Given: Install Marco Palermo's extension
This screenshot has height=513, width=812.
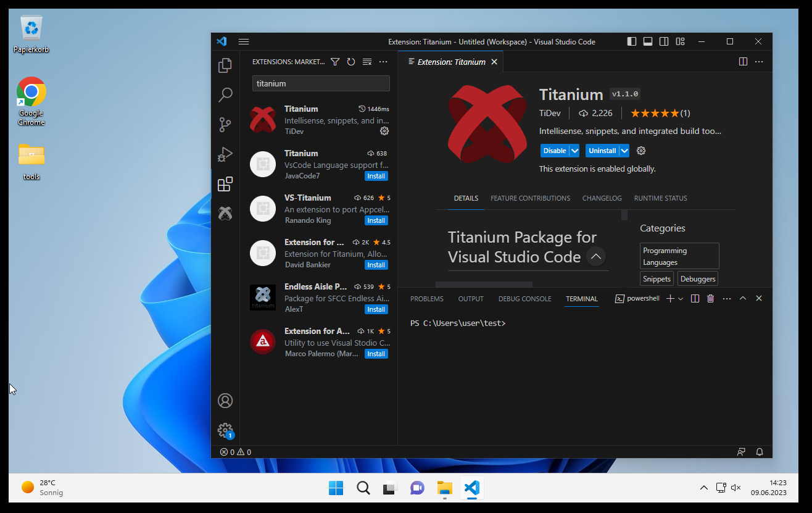Looking at the screenshot, I should pos(376,354).
